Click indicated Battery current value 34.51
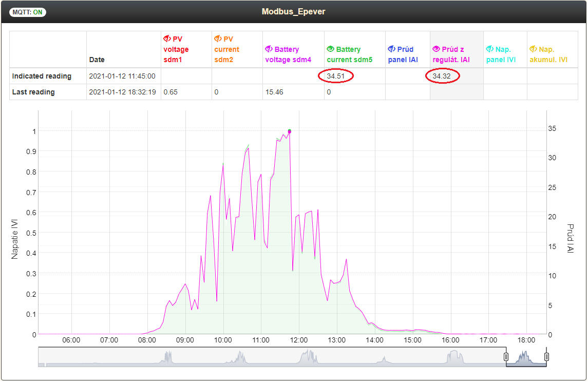Screen dimensions: 588x382 pyautogui.click(x=336, y=76)
